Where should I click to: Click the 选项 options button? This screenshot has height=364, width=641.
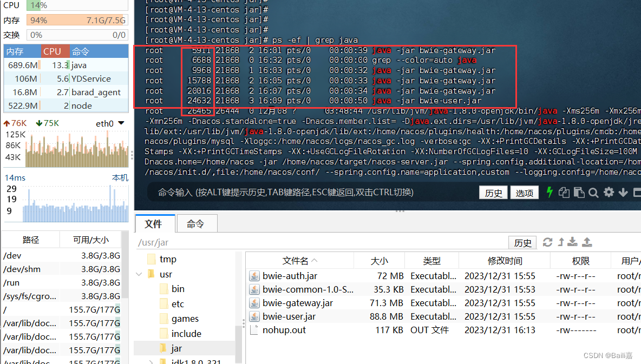tap(524, 192)
